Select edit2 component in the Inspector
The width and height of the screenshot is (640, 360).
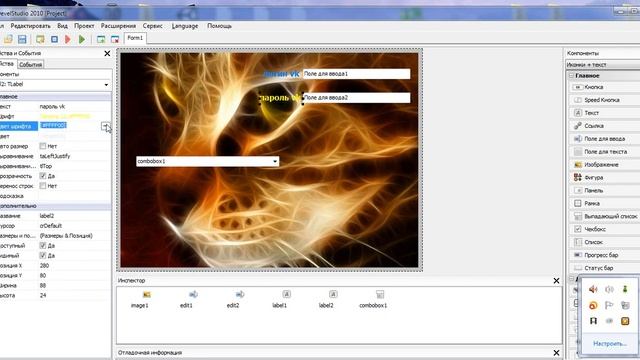point(233,300)
